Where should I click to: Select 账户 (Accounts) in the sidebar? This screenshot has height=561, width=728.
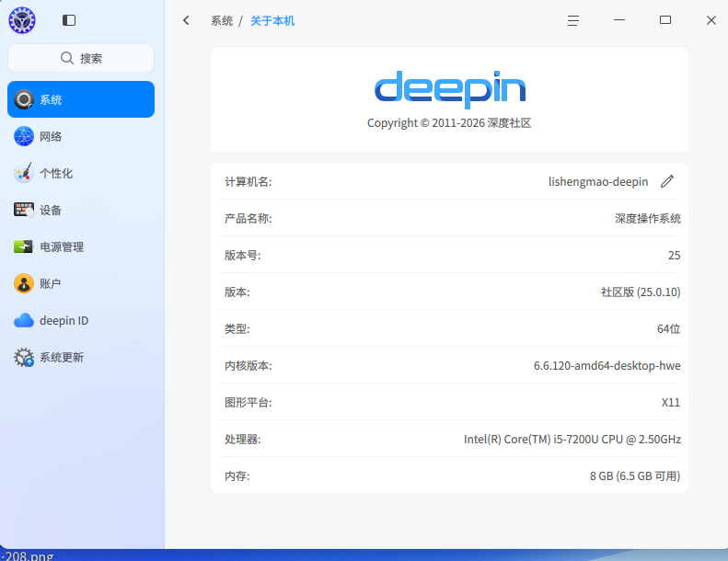coord(81,283)
